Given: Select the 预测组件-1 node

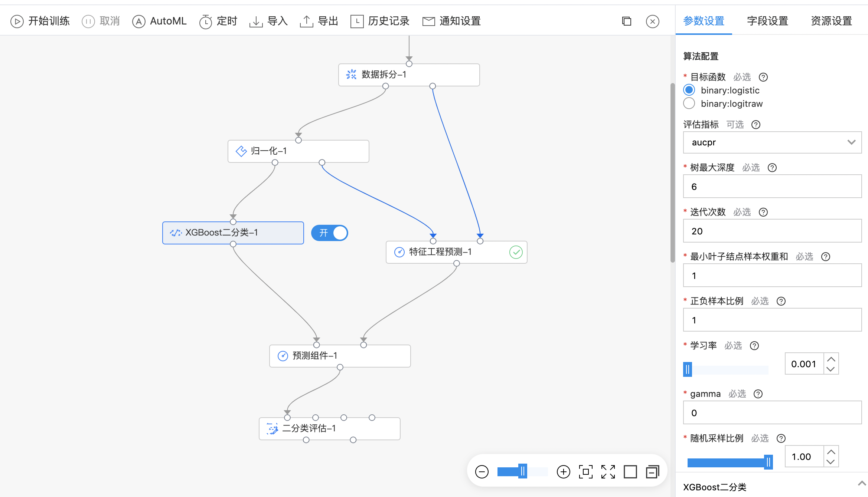Looking at the screenshot, I should [340, 356].
